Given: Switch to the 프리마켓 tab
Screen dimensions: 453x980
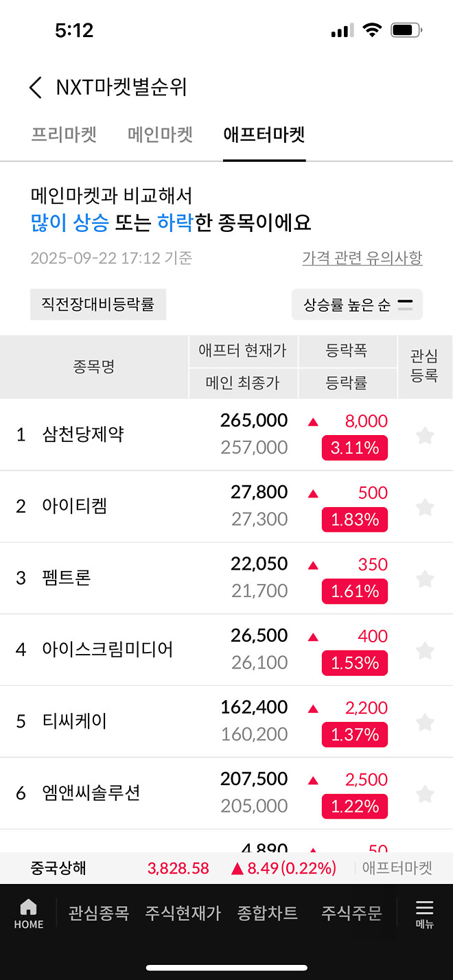Looking at the screenshot, I should [x=63, y=135].
